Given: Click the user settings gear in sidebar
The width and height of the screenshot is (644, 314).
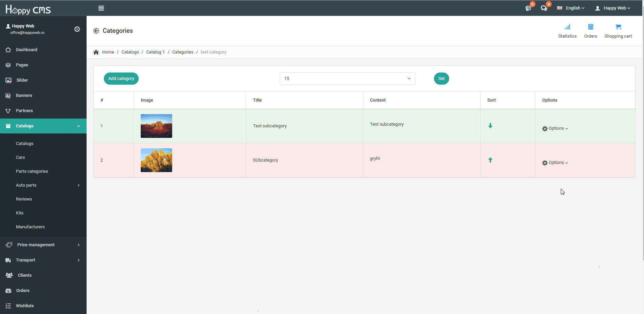Looking at the screenshot, I should coord(77,29).
